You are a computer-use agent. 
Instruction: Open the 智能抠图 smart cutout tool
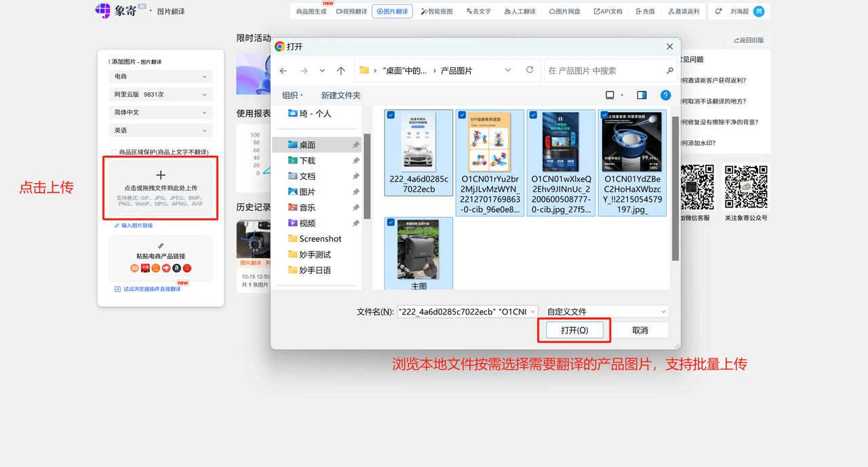coord(437,11)
